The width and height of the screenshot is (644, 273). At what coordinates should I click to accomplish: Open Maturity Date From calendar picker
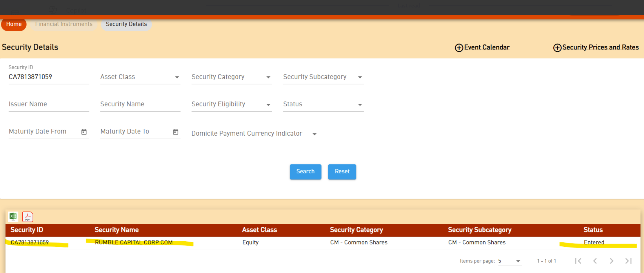[84, 132]
